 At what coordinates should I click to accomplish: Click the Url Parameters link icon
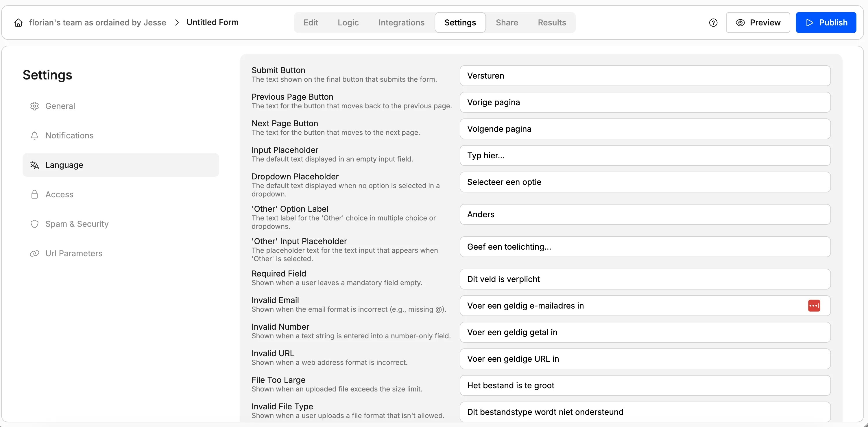(35, 253)
